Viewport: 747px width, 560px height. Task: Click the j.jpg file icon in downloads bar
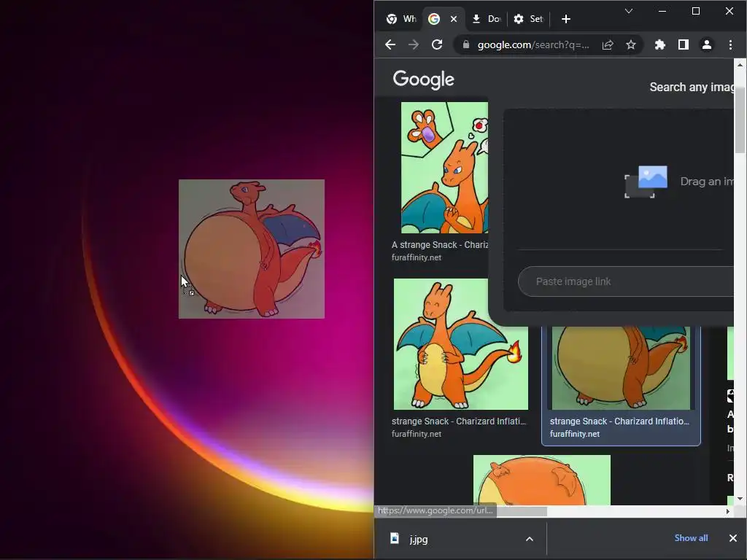[395, 538]
